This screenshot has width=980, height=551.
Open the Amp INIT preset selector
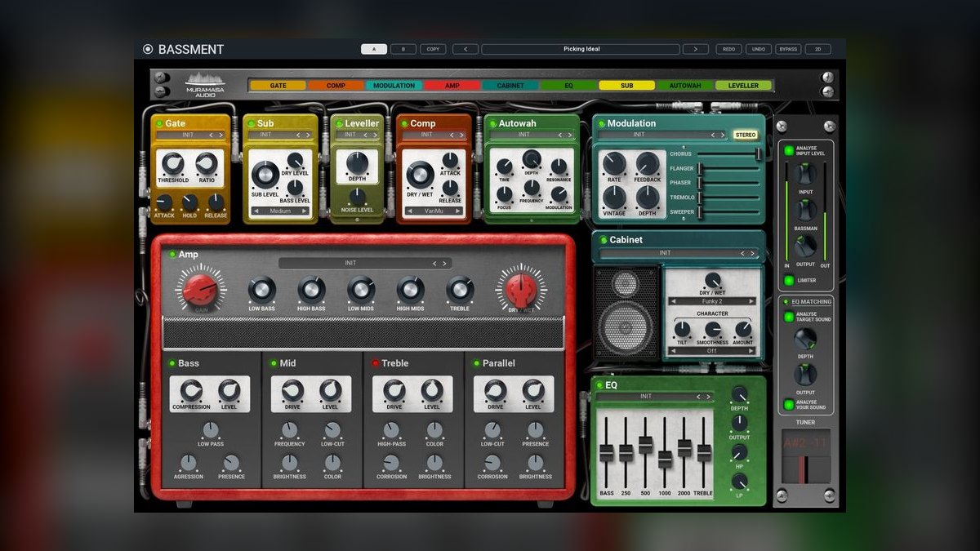pos(364,263)
